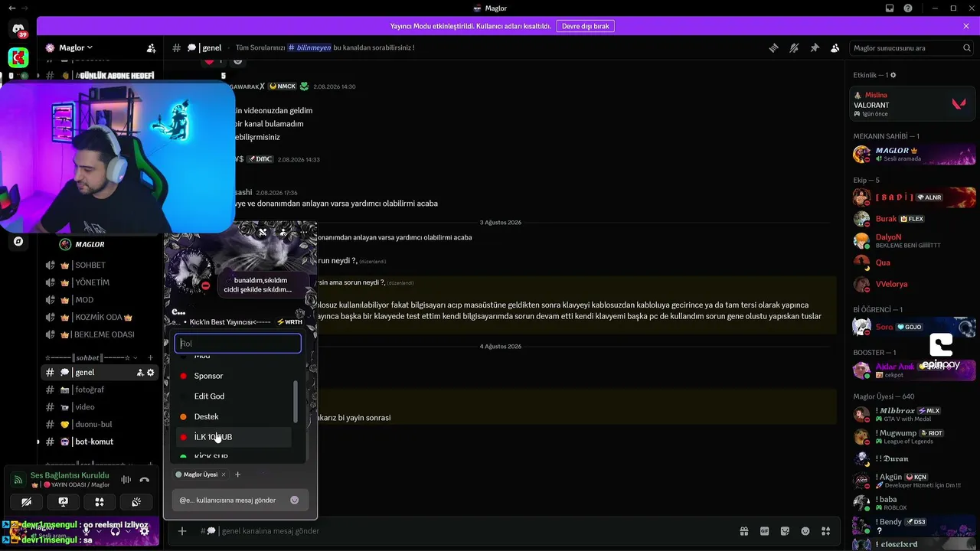Select the Edit God role
This screenshot has height=551, width=980.
click(x=234, y=396)
